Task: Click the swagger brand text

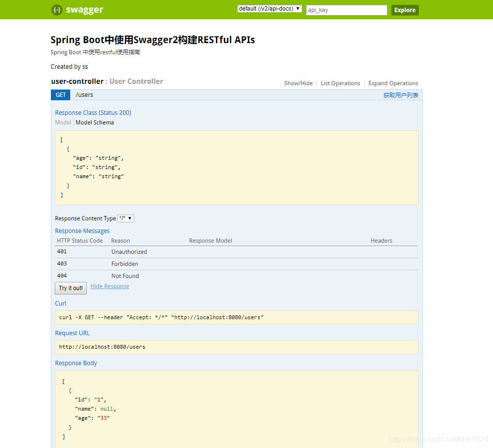Action: pos(85,10)
